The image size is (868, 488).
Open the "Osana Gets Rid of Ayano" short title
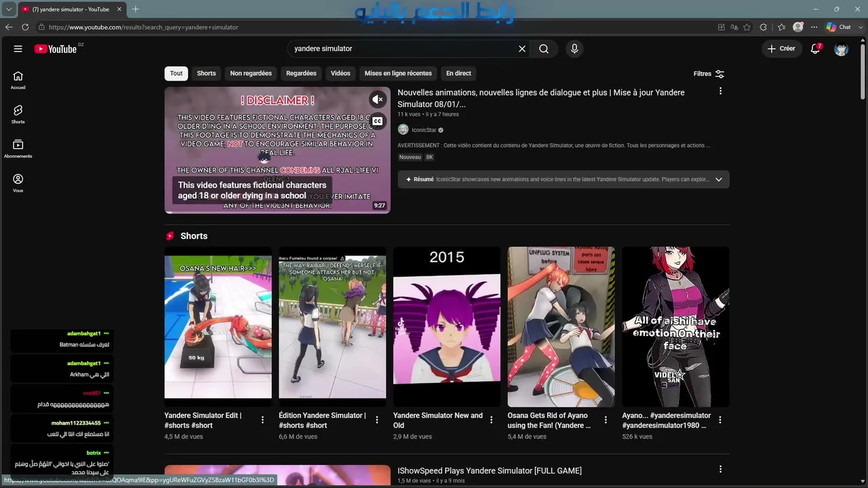click(x=549, y=420)
